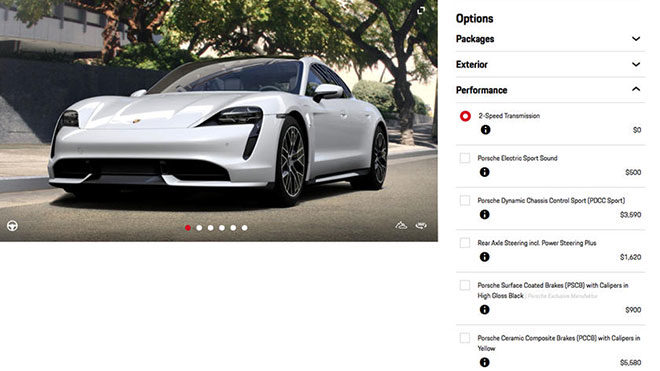
Task: Click the Packages heading
Action: [x=475, y=39]
